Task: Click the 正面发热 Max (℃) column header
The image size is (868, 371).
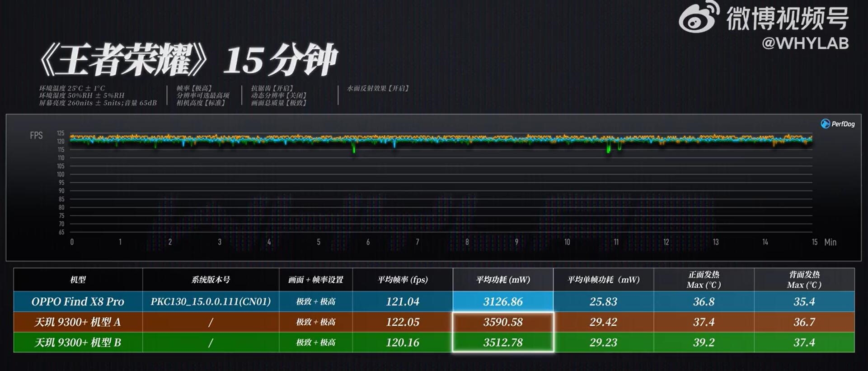Action: pos(704,280)
